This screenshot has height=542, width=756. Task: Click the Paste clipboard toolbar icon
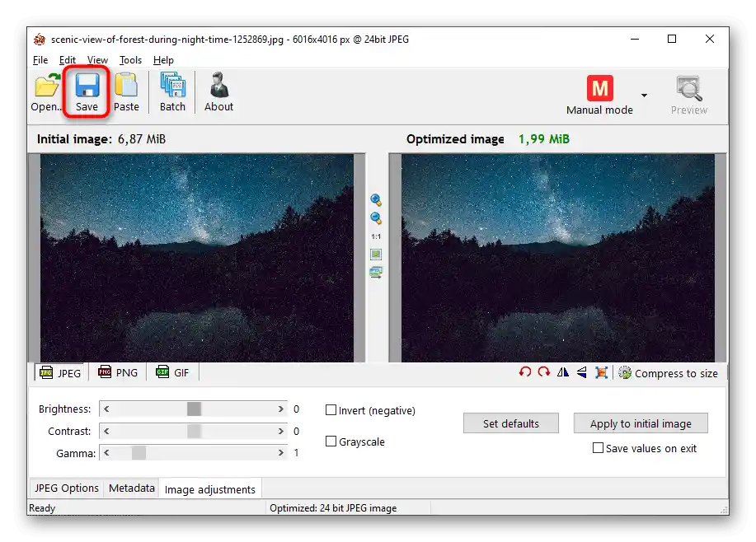coord(126,85)
